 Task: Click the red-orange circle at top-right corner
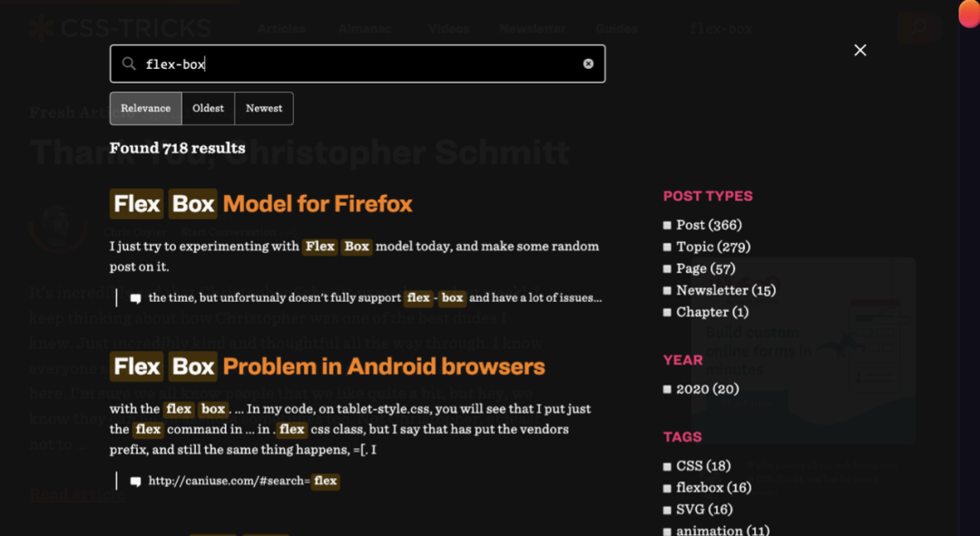970,13
